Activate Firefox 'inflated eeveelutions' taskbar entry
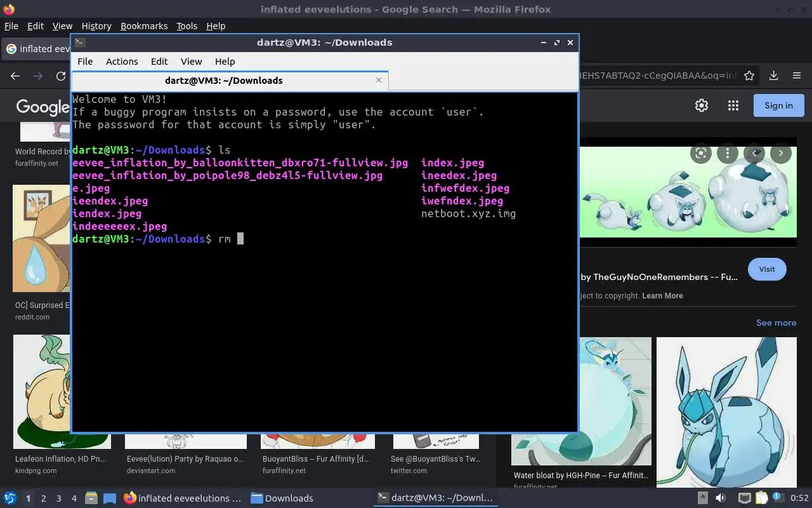The width and height of the screenshot is (812, 508). coord(183,498)
